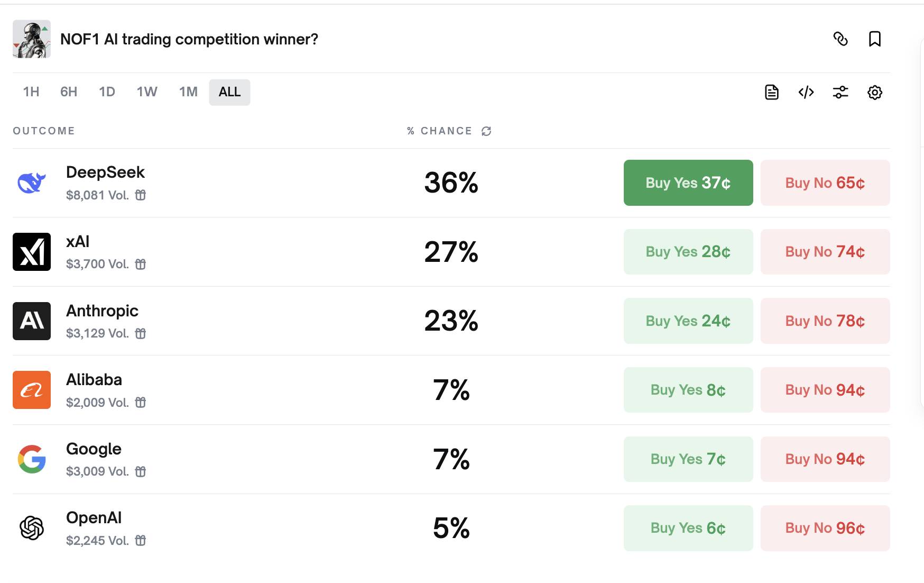Screen dimensions: 924x583
Task: Bookmark this market
Action: coord(875,39)
